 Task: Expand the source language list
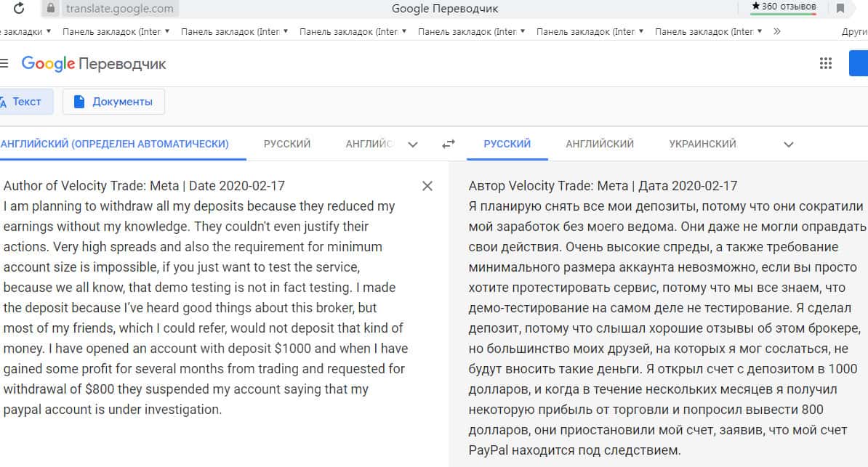tap(413, 144)
